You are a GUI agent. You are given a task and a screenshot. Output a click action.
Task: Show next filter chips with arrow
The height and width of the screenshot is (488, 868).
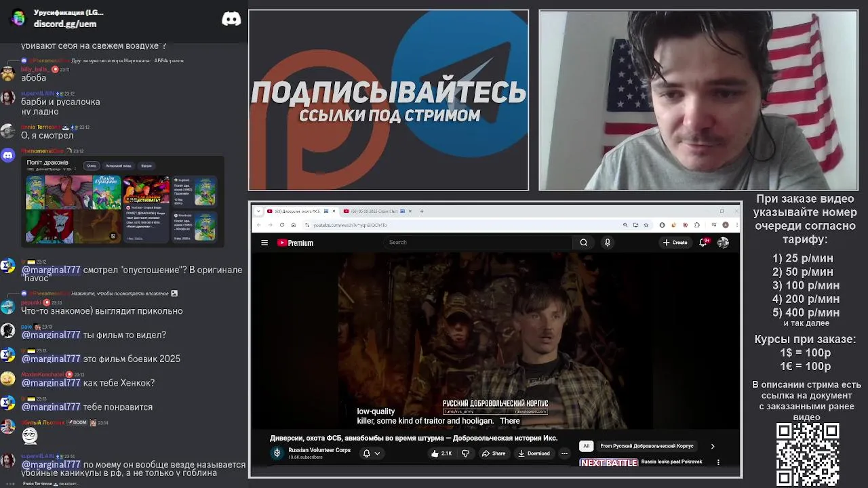pos(713,446)
